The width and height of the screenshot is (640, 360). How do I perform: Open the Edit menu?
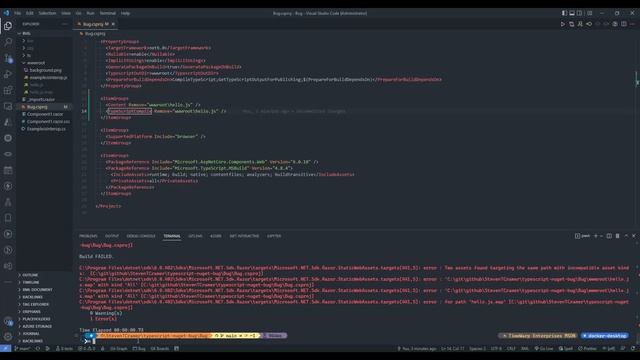(x=30, y=13)
